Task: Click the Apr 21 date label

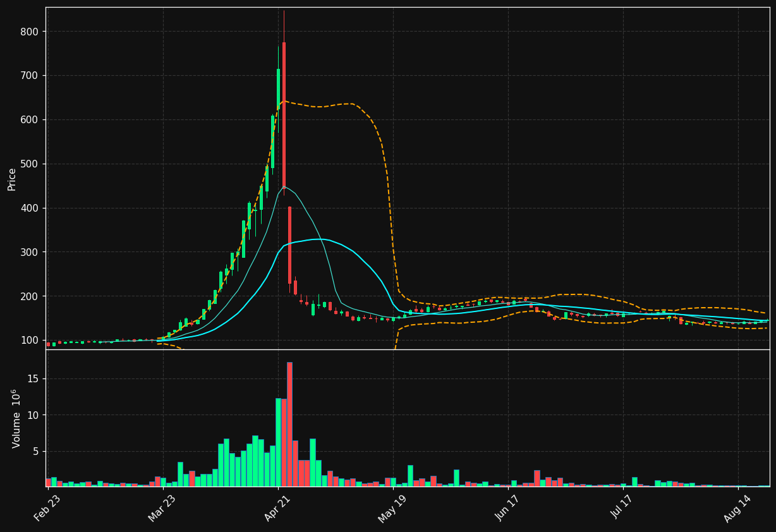Action: [x=277, y=508]
